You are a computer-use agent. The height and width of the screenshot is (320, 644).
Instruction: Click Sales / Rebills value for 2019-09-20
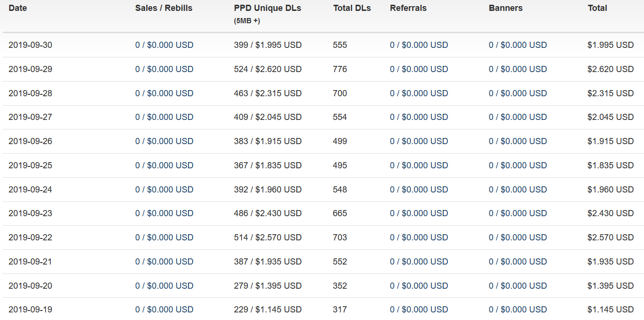click(x=164, y=286)
